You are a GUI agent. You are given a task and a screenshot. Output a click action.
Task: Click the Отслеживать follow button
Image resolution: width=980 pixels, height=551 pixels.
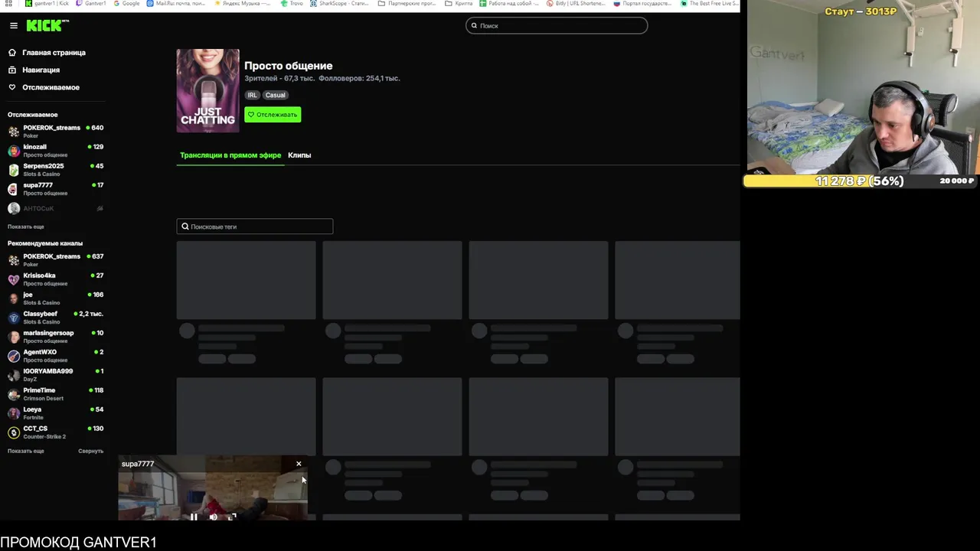coord(273,115)
